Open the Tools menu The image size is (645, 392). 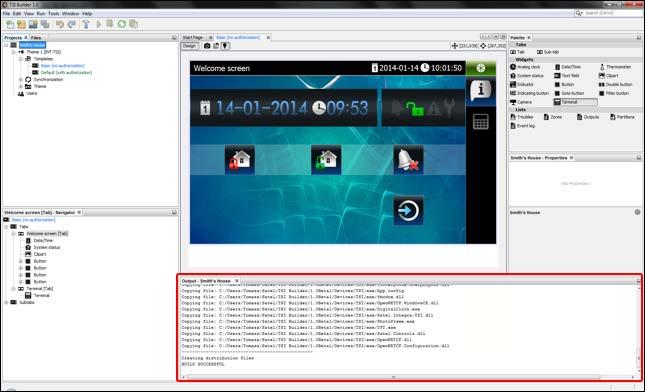53,14
